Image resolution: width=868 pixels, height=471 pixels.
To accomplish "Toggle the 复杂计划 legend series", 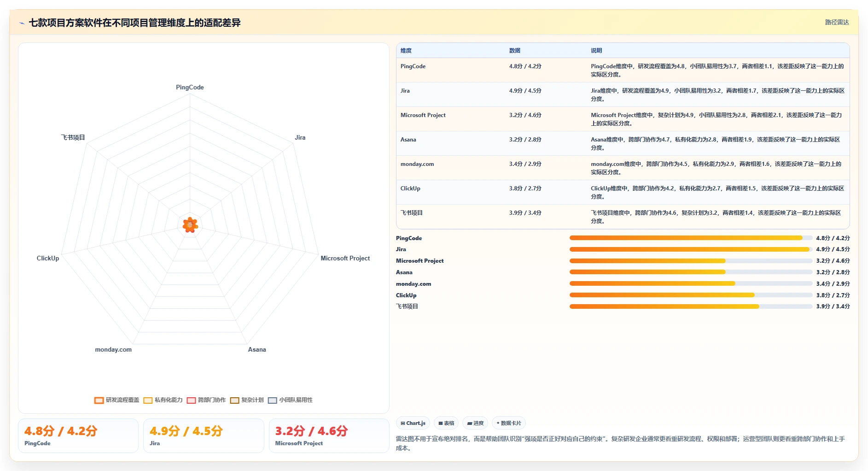I will tap(247, 400).
